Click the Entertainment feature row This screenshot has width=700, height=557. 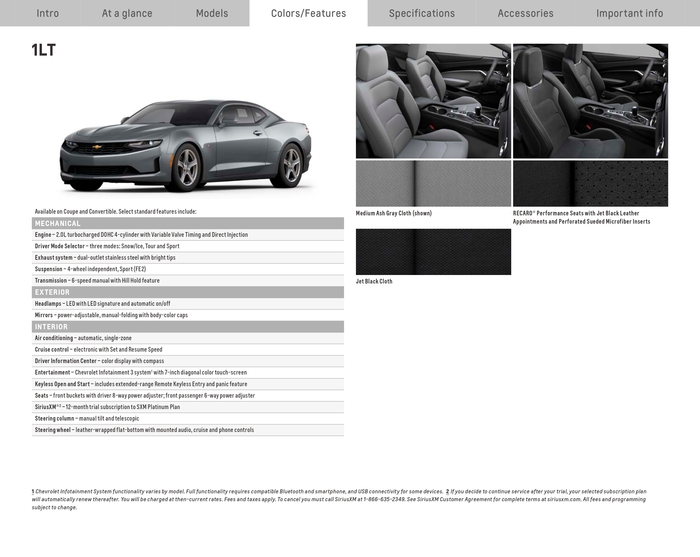[x=188, y=372]
